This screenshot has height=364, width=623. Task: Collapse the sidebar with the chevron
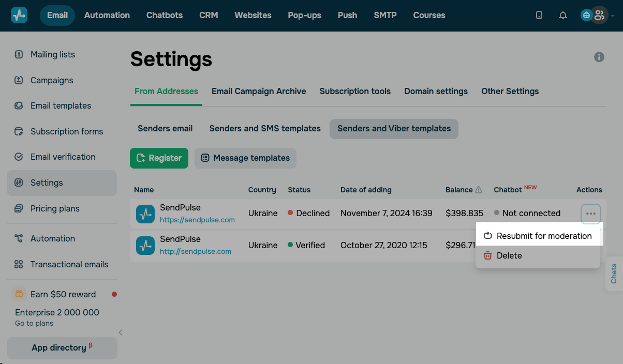tap(121, 332)
